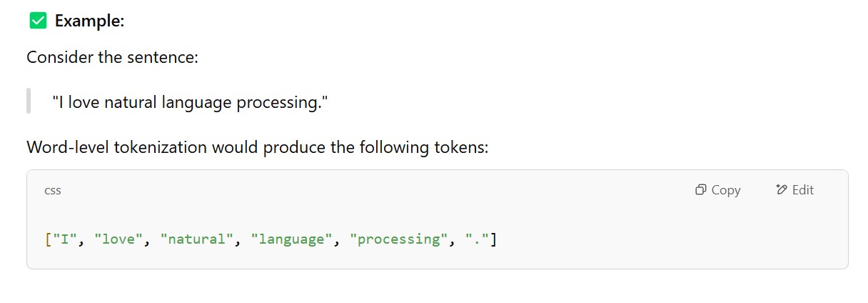Click the grey blockquote bar beside the quote
Viewport: 868px width, 303px height.
tap(29, 101)
